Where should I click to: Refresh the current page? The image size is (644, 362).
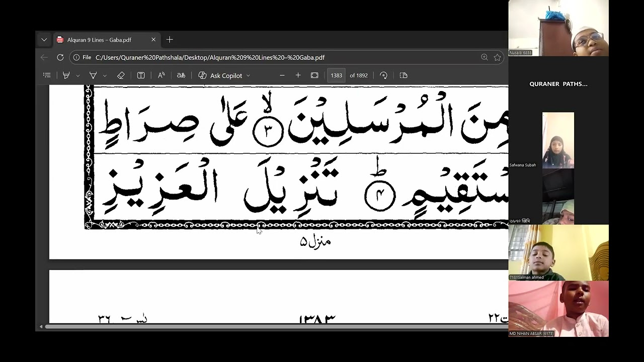click(60, 57)
